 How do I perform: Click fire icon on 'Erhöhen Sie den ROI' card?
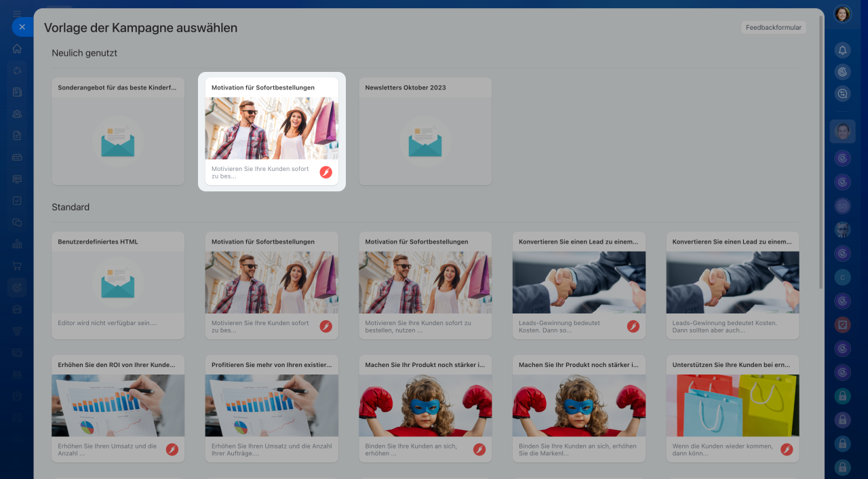pos(172,449)
